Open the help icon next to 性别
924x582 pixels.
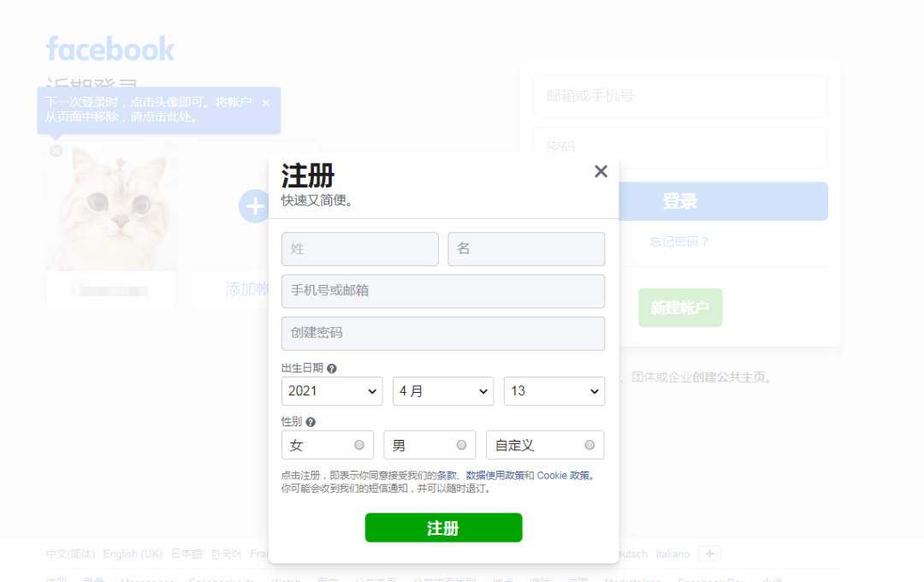309,420
